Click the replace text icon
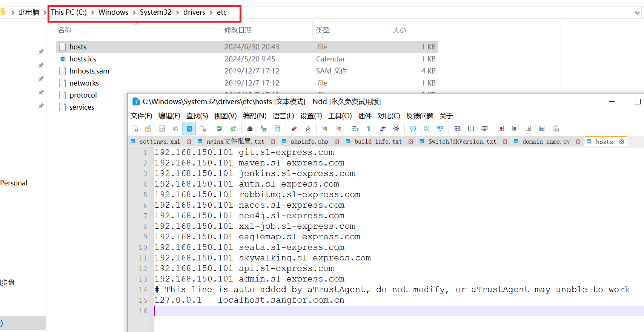This screenshot has height=332, width=644. point(264,129)
